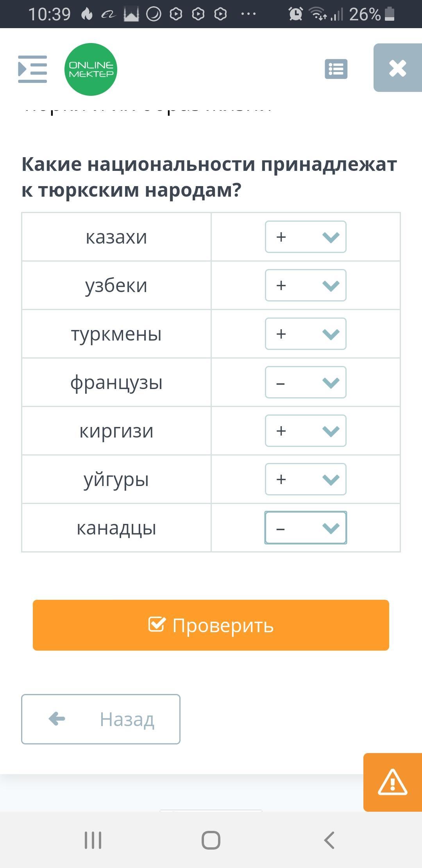Tap the status bar overflow dots
Screen dimensions: 422x868
(x=249, y=14)
